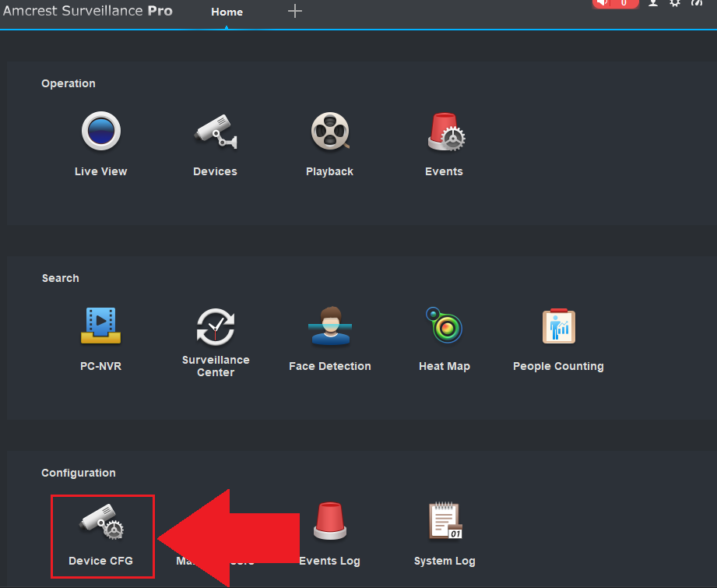Click the red alarm speaker counter
The height and width of the screenshot is (588, 717).
pos(615,3)
